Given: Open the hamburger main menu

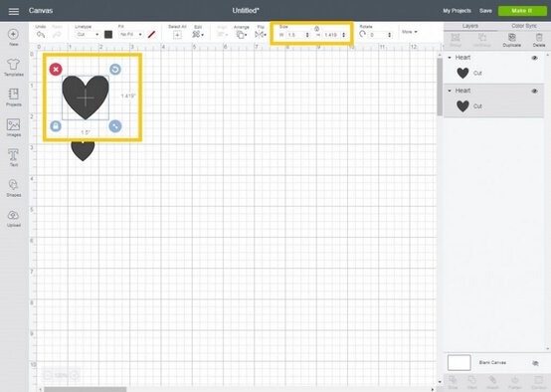Looking at the screenshot, I should coord(14,11).
